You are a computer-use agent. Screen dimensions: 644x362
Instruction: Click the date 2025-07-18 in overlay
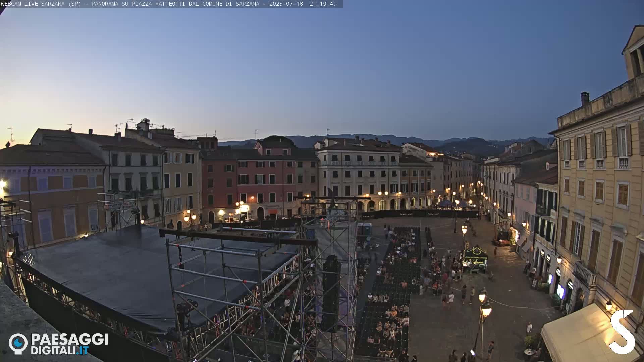286,4
